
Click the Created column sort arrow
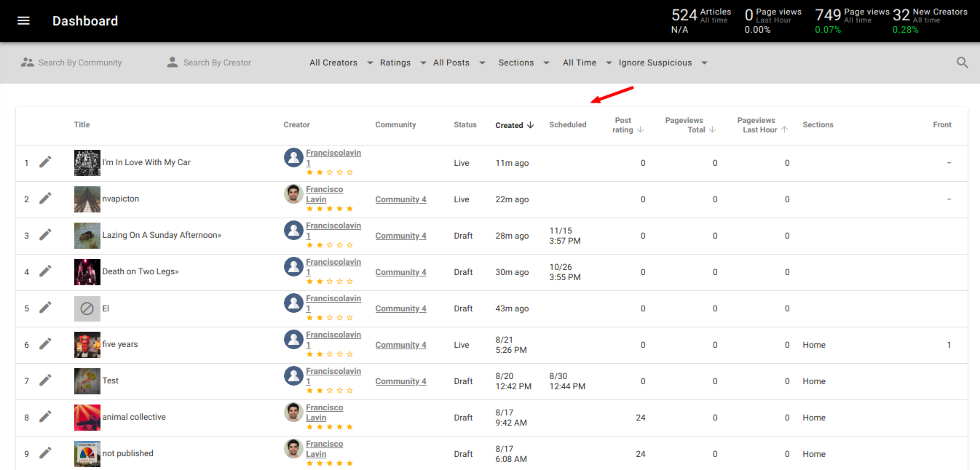click(x=530, y=125)
